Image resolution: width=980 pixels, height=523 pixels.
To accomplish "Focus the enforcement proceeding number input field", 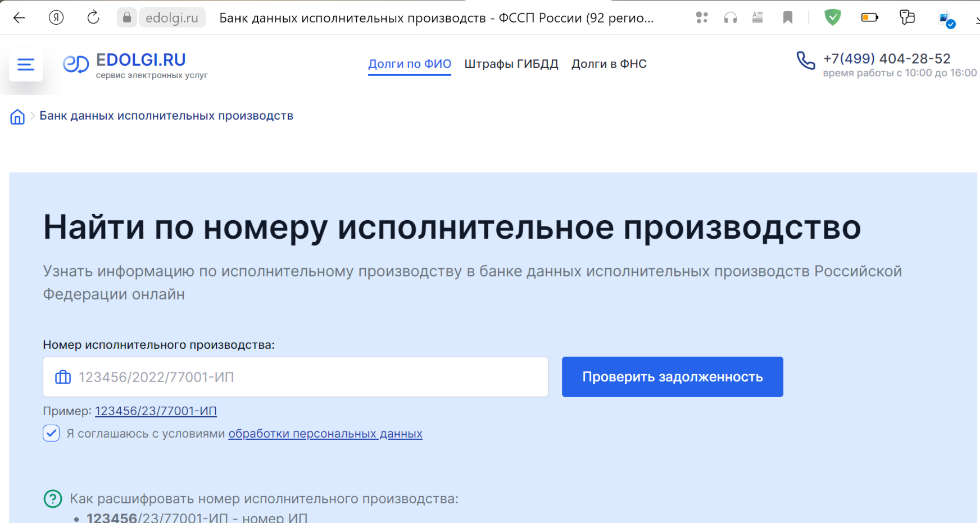I will tap(303, 377).
